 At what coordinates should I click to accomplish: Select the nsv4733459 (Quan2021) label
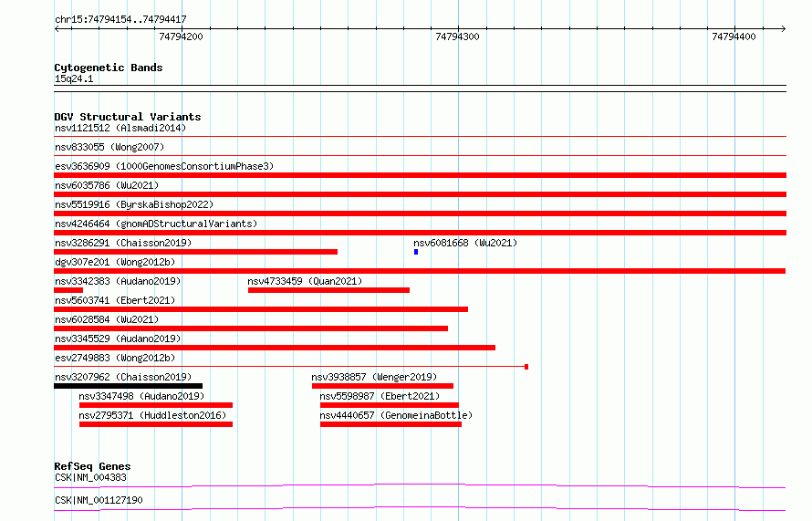click(x=305, y=281)
